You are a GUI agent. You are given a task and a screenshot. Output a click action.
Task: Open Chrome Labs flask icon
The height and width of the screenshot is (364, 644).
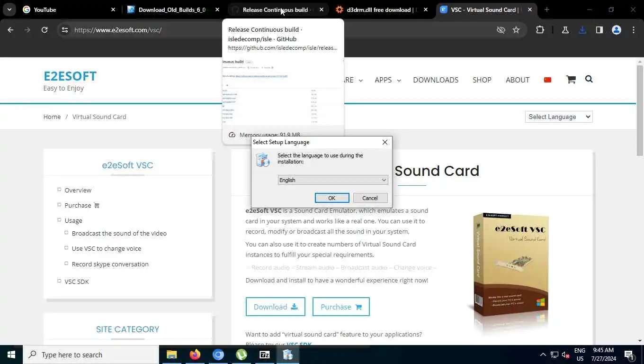[565, 30]
